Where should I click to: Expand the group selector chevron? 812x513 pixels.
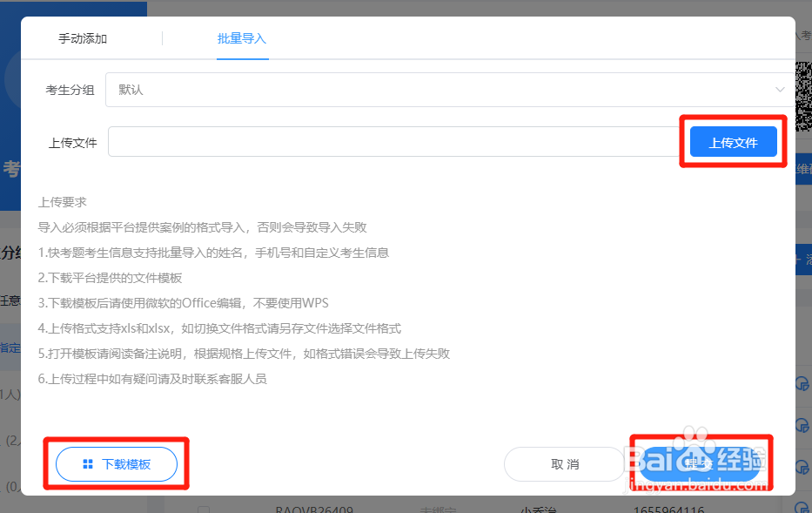[x=781, y=89]
